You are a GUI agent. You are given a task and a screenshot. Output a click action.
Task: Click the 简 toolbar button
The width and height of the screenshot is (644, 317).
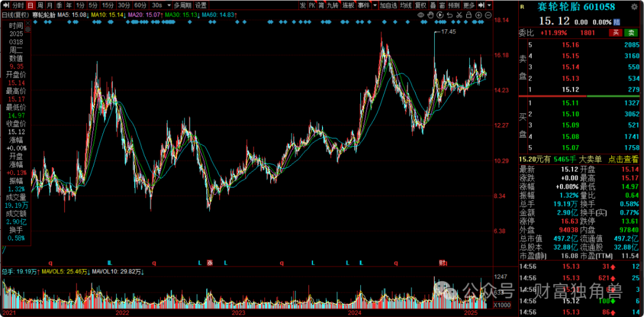pyautogui.click(x=321, y=5)
